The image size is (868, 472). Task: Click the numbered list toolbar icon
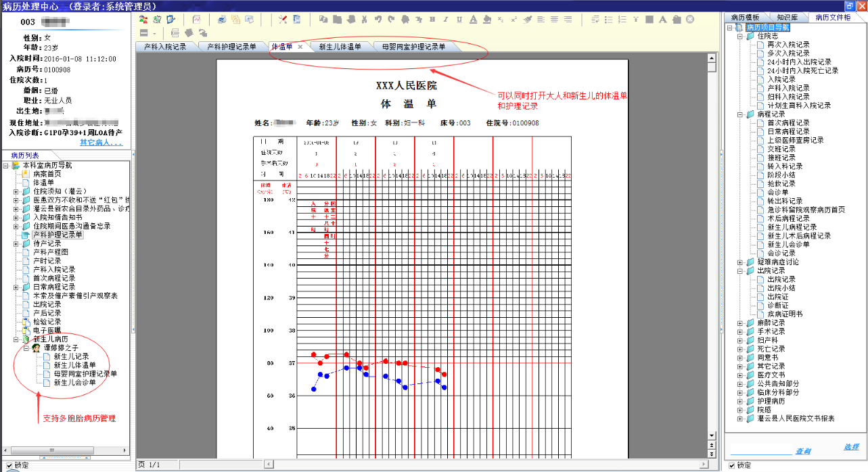tap(622, 19)
